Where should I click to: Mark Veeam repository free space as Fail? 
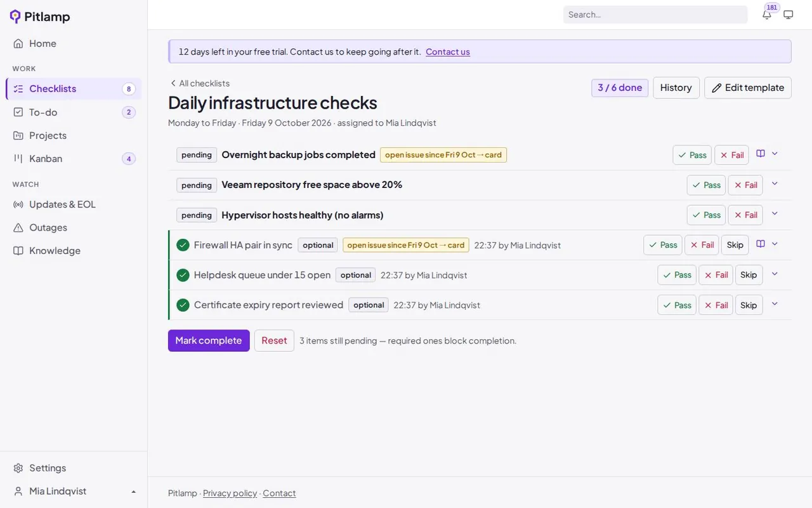[745, 185]
